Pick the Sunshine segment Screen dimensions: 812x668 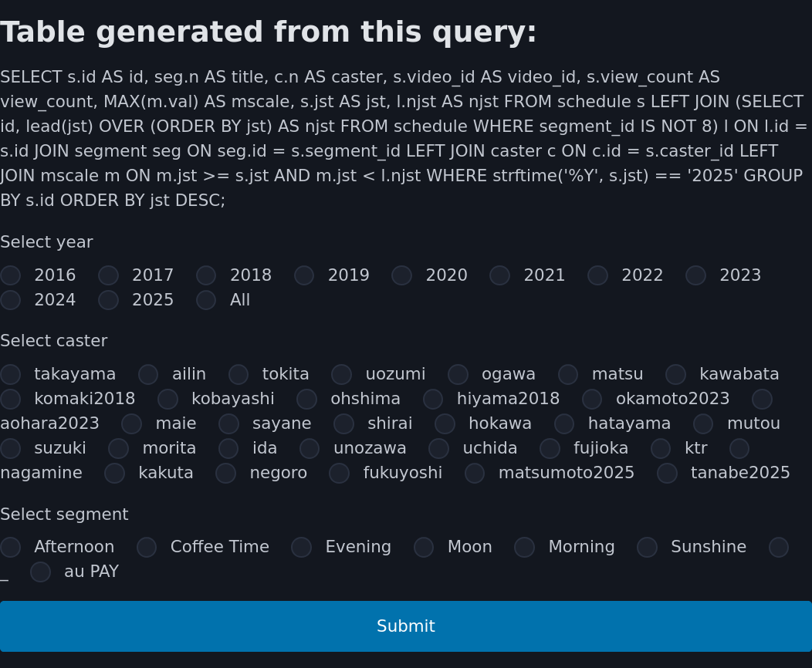coord(648,548)
